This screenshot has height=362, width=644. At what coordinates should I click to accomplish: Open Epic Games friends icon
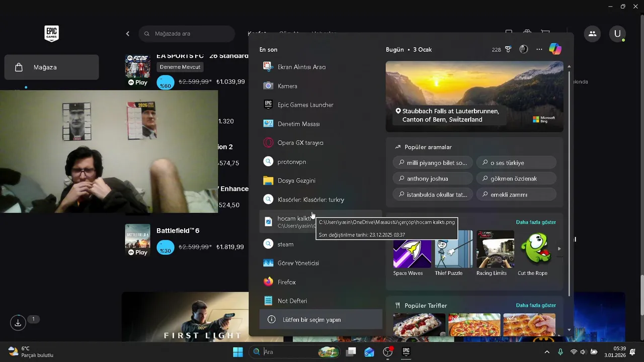point(592,34)
